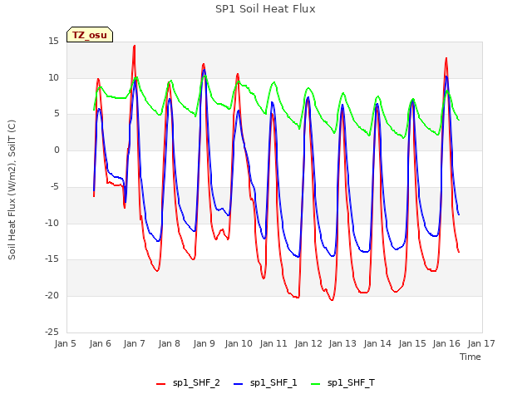Viewport: 532px width, 399px height.
Task: Click blue sp1_SHF_1 legend color marker
Action: pos(239,384)
